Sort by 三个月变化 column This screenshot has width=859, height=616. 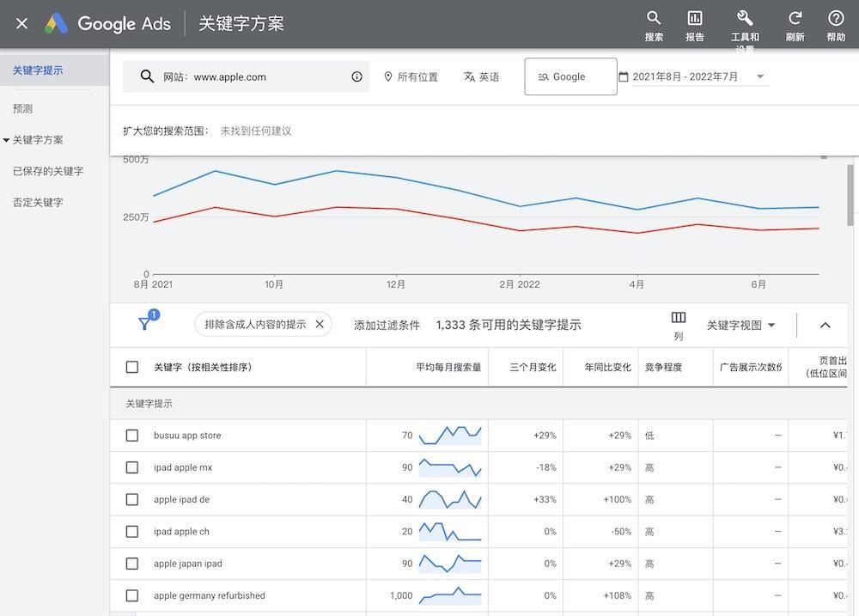tap(533, 367)
